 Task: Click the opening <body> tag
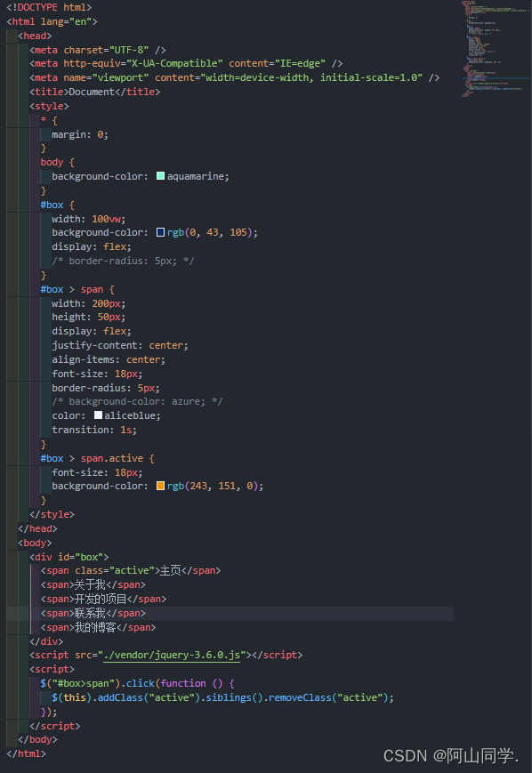point(35,543)
